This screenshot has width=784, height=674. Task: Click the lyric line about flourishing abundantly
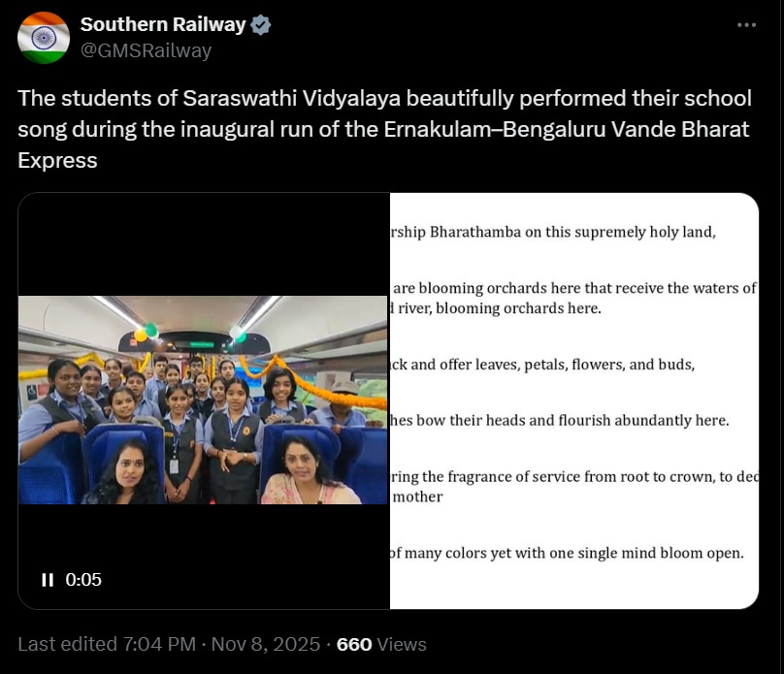(x=559, y=421)
